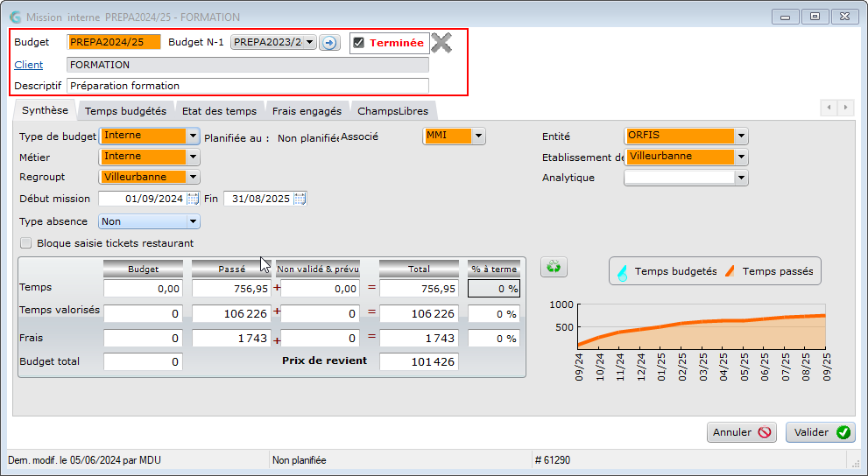Click the Temps valorisés Budget field

(x=143, y=313)
